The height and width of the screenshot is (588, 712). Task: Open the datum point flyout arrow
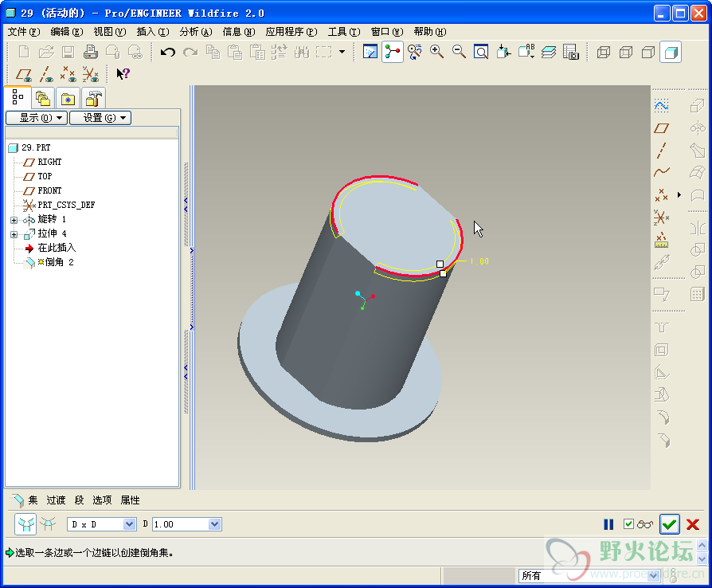click(679, 195)
